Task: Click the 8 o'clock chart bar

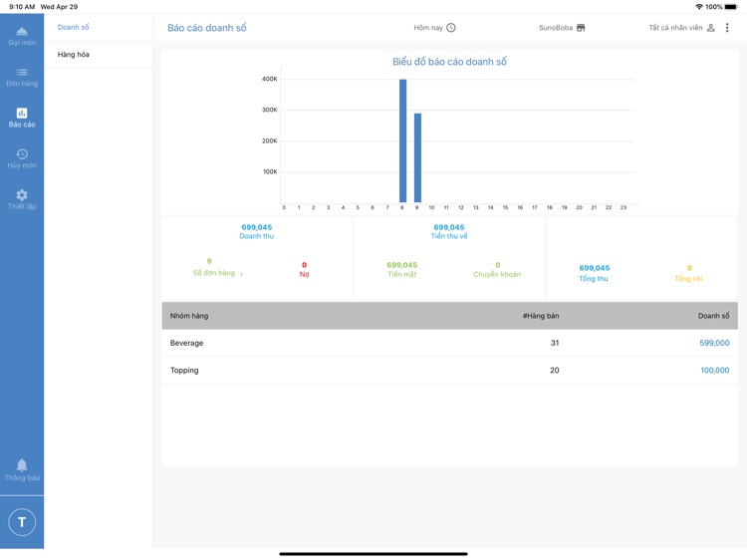Action: coord(403,140)
